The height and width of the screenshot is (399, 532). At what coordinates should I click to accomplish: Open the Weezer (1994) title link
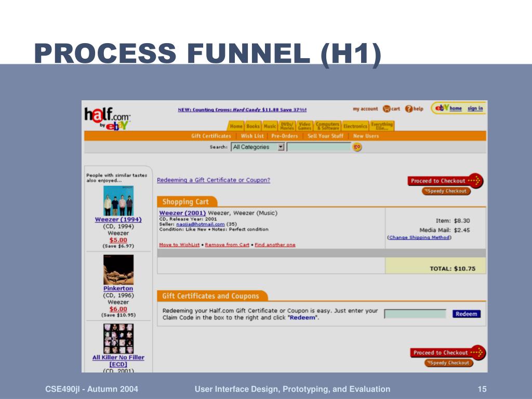[x=118, y=220]
